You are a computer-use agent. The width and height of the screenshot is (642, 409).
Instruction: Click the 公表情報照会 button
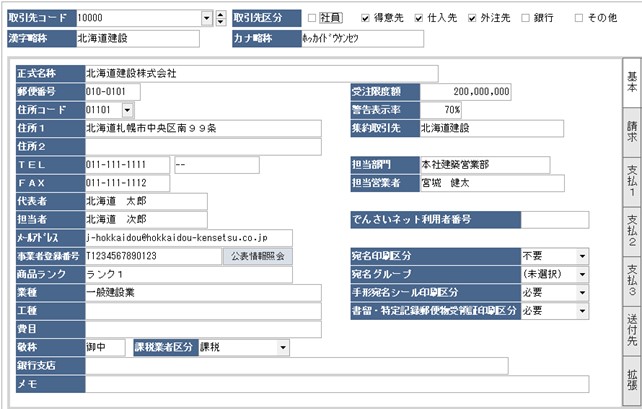coord(257,256)
